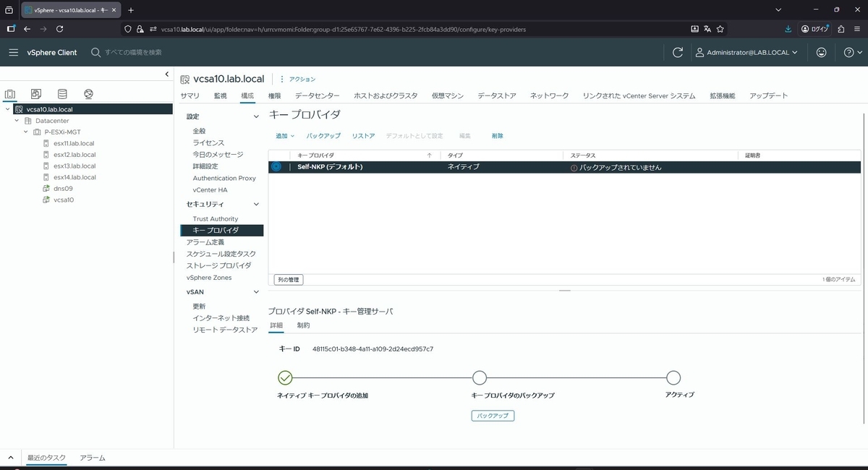Click the リストア action

364,136
